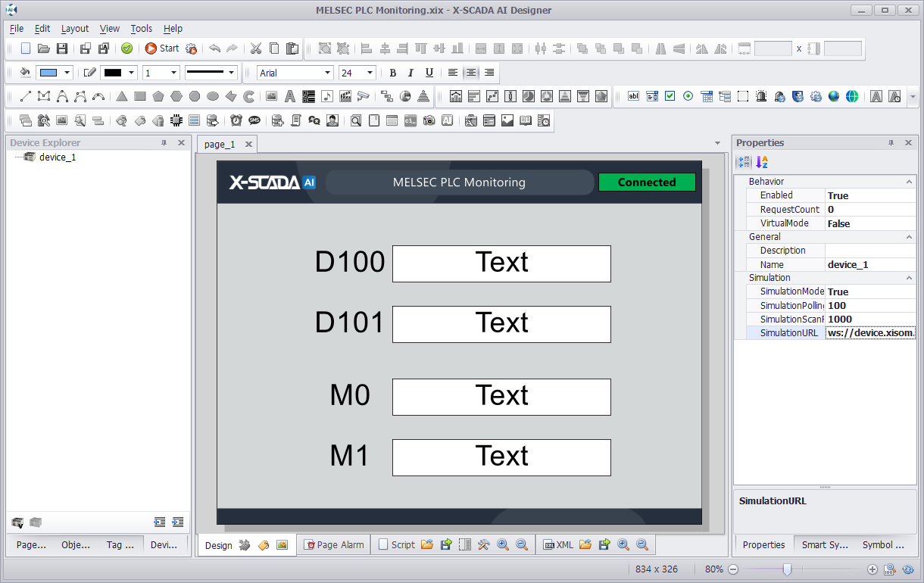The image size is (924, 583).
Task: Click the camera snapshot icon
Action: 429,120
